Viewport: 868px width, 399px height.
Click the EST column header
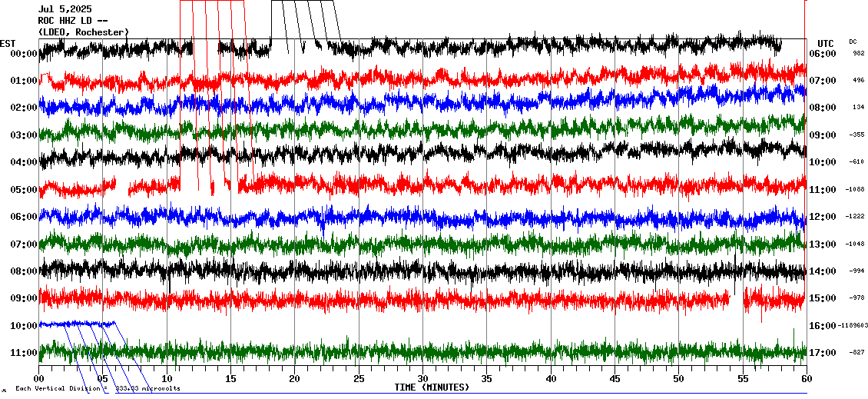coord(8,43)
